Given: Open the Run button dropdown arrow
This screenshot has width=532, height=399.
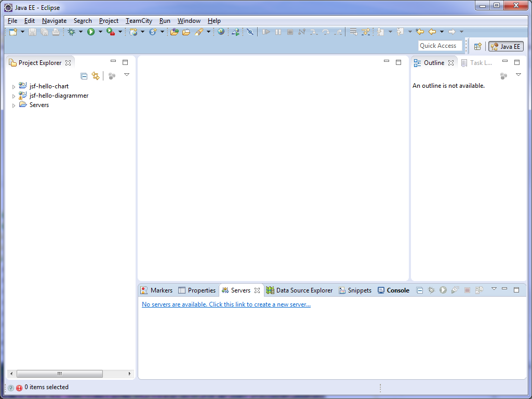Looking at the screenshot, I should pos(100,32).
